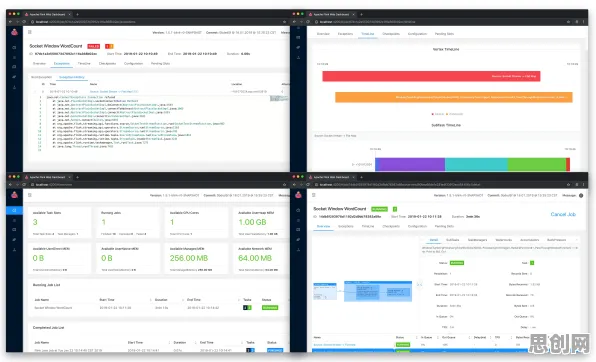Open Task Managers sidebar icon in failed-job window
596x362 pixels.
pyautogui.click(x=14, y=67)
